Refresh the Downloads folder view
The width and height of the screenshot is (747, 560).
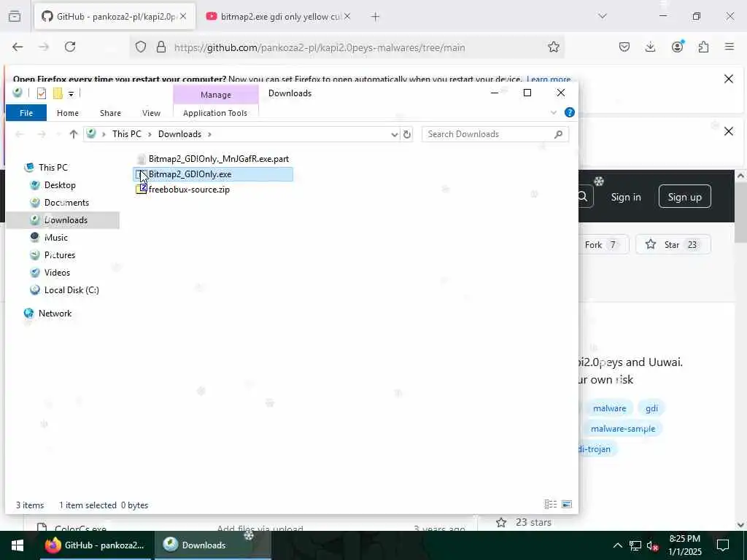point(407,135)
